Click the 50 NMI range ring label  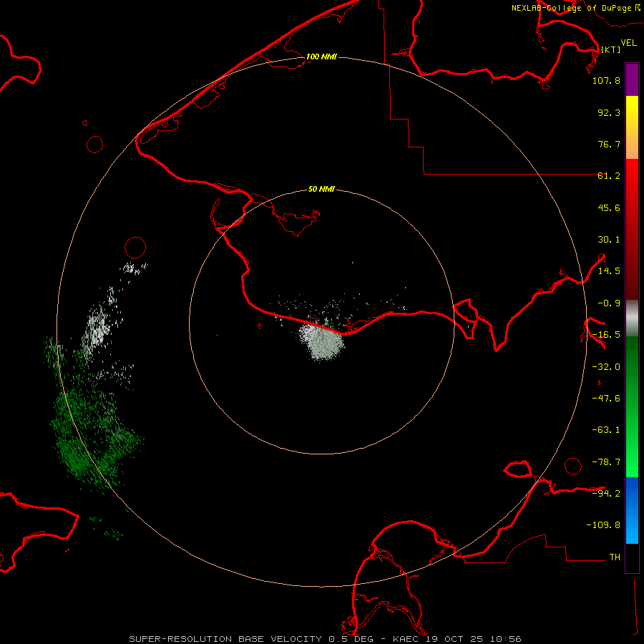[x=321, y=189]
